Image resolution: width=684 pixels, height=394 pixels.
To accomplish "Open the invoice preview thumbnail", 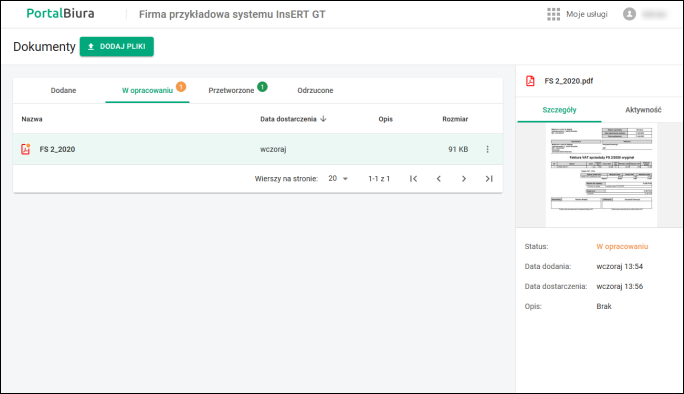I will tap(601, 175).
